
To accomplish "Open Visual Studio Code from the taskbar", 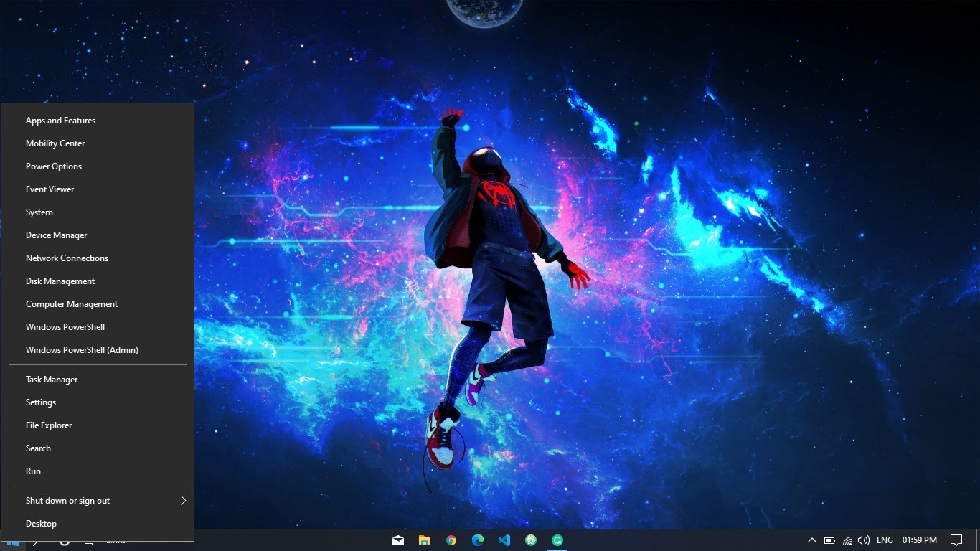I will (504, 540).
